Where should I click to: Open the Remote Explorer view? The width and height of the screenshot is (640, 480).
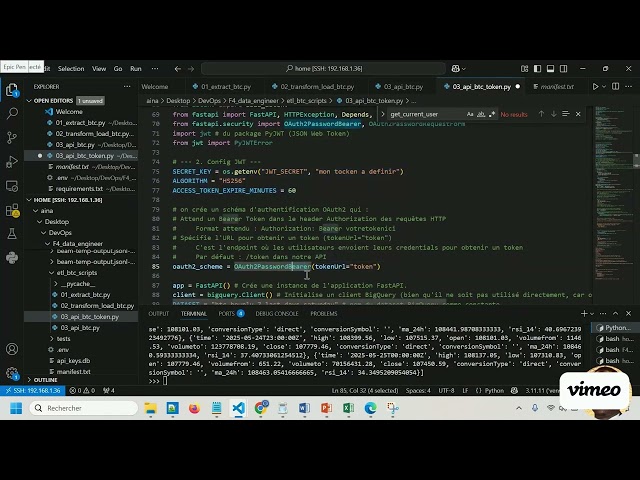(12, 186)
